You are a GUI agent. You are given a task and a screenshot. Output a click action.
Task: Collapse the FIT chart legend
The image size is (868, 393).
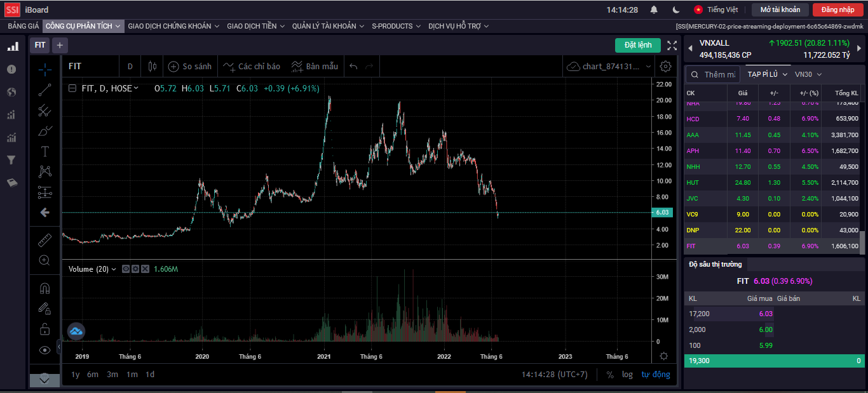pyautogui.click(x=72, y=88)
